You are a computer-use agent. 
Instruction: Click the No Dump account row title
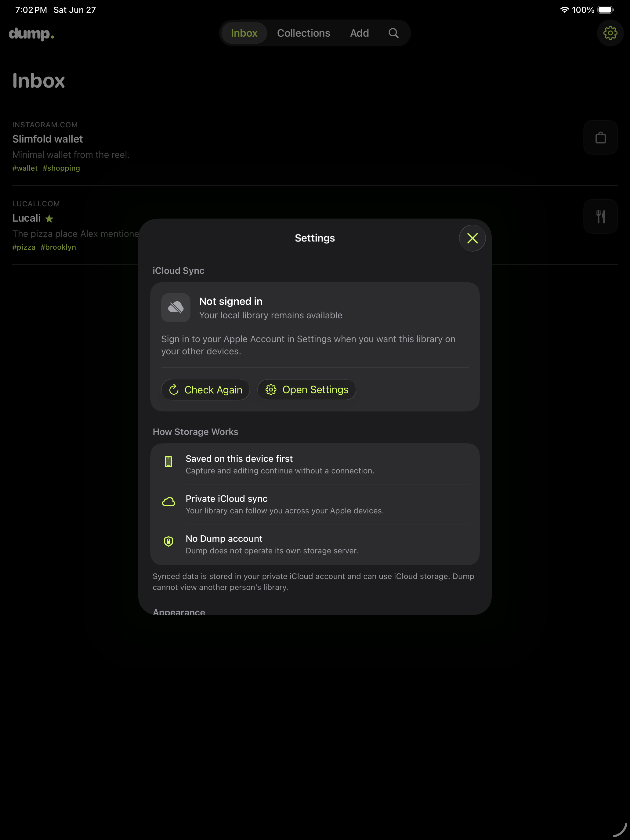click(224, 538)
